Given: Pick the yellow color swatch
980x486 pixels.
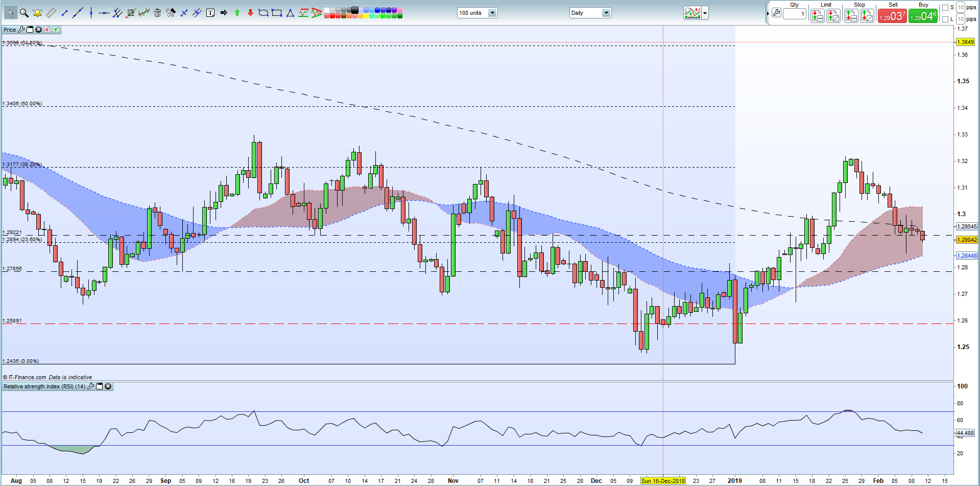Looking at the screenshot, I should click(x=366, y=16).
